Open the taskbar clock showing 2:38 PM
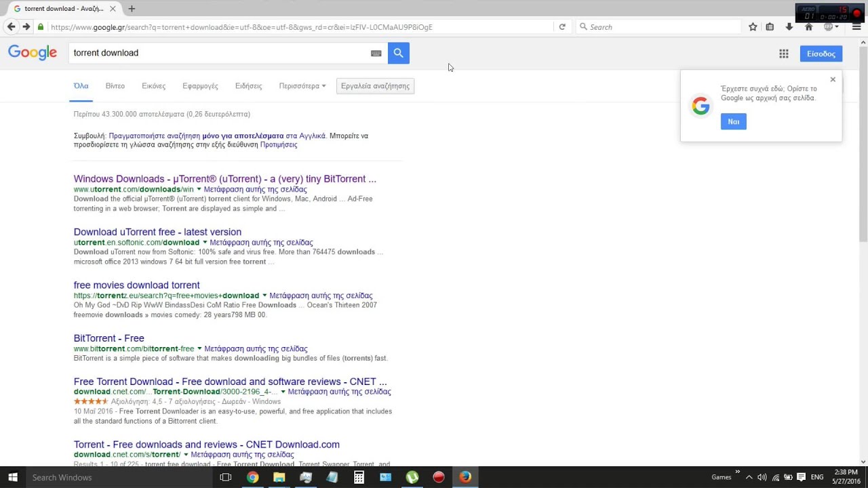The image size is (868, 488). pyautogui.click(x=846, y=477)
